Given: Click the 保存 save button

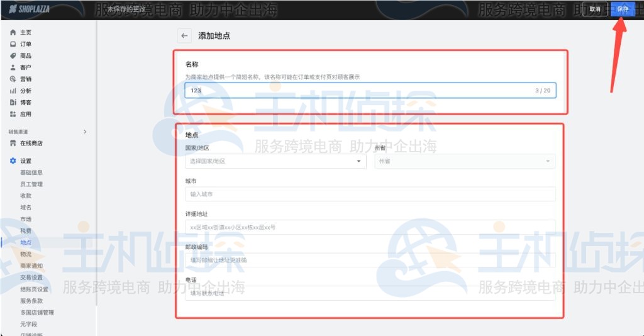Looking at the screenshot, I should pos(622,9).
